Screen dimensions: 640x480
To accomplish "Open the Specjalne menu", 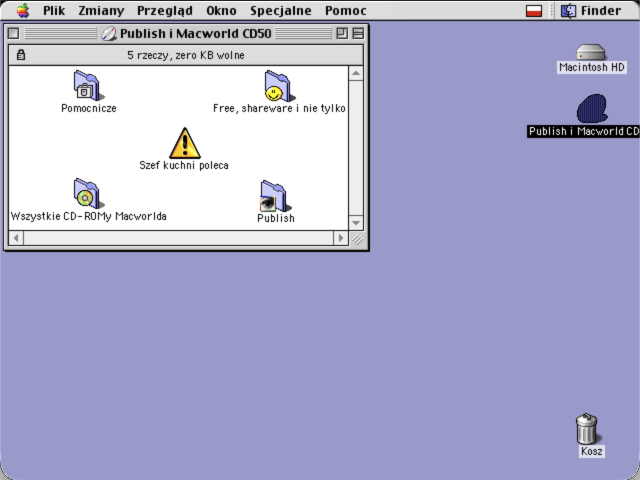I will click(x=281, y=11).
